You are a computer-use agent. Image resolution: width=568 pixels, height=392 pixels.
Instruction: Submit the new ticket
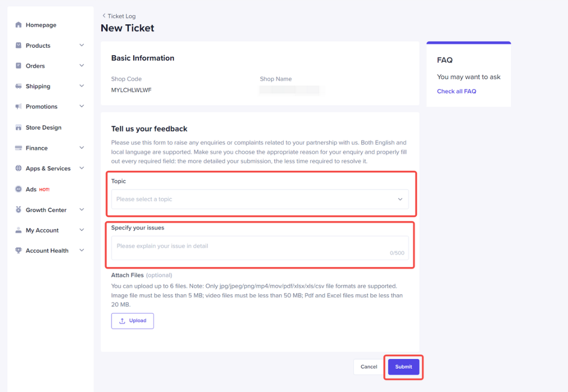point(403,367)
